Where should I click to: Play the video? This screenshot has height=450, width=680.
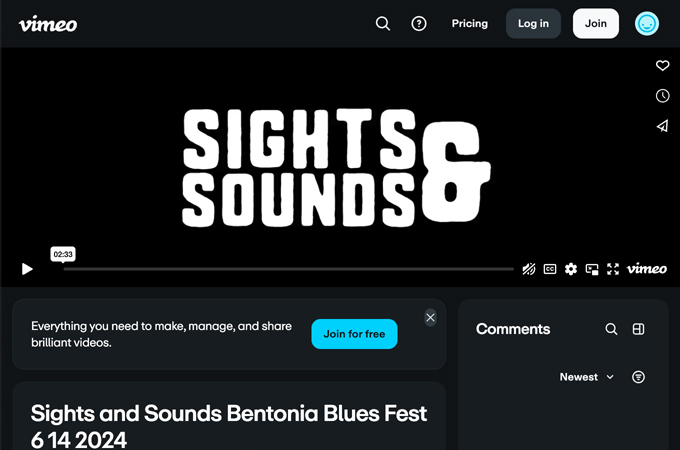27,269
